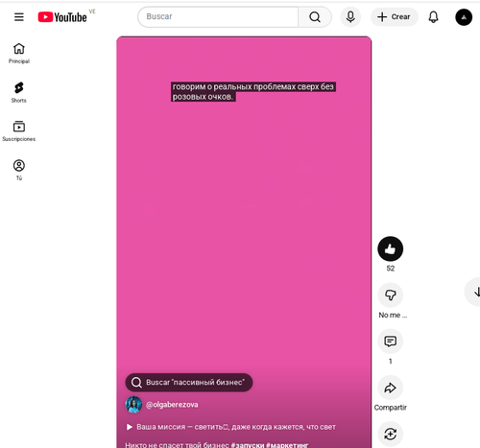Open Shorts in sidebar
Image resolution: width=480 pixels, height=448 pixels.
pyautogui.click(x=19, y=92)
